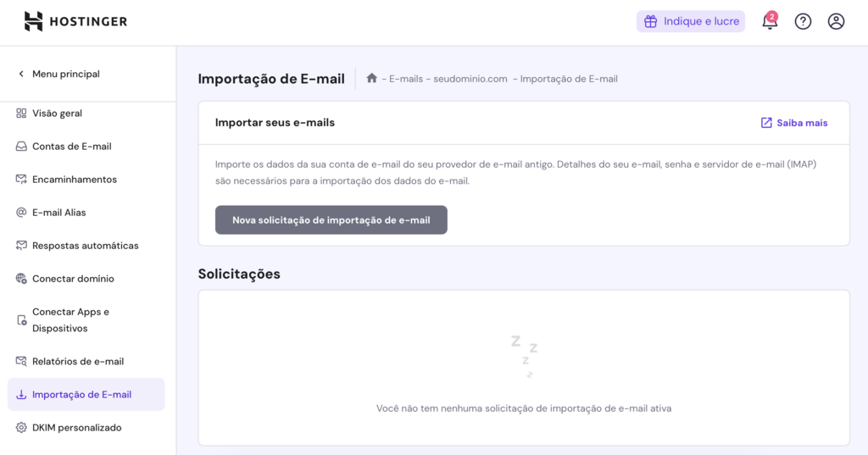Screen dimensions: 868x455
Task: Click the Hostinger logo
Action: 75,21
